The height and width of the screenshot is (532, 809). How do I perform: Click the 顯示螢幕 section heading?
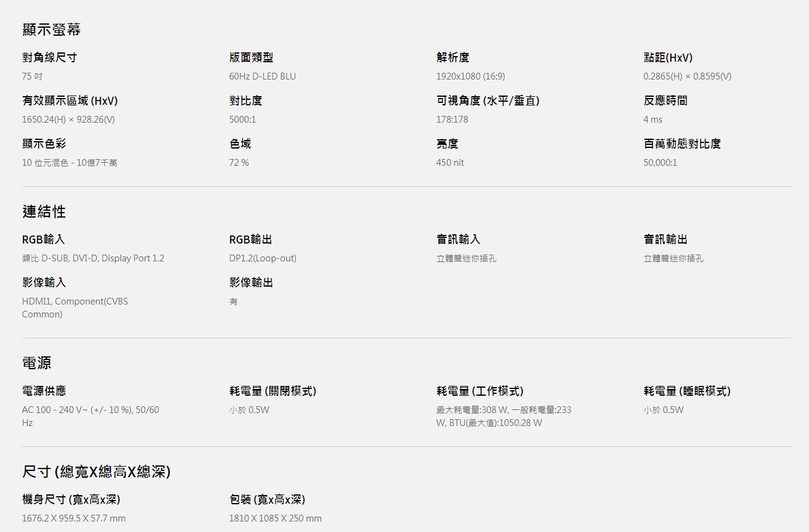point(51,29)
